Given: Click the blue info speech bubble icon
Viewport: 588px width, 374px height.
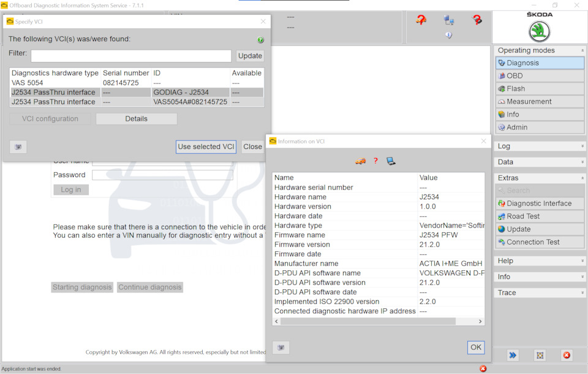Looking at the screenshot, I should point(448,35).
